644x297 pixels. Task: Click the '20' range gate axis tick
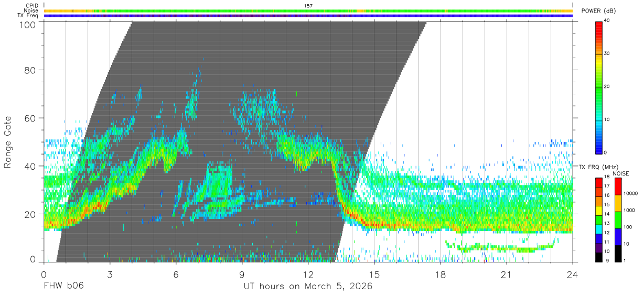(x=30, y=214)
